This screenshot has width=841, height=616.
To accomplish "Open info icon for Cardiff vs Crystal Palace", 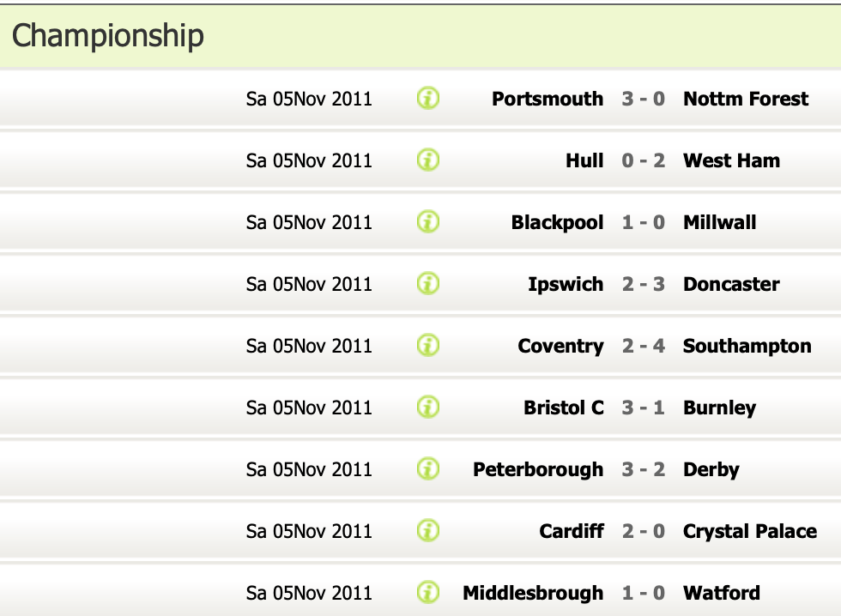I will pyautogui.click(x=428, y=531).
